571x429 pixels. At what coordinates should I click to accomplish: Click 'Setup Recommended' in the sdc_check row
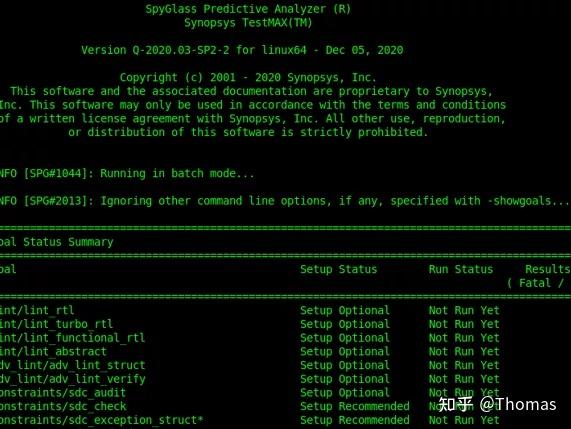[x=354, y=406]
